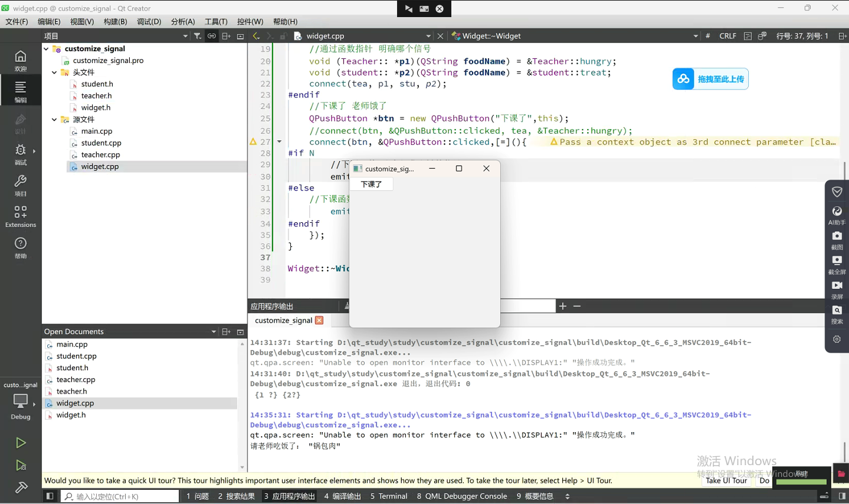
Task: Click the shield icon in side toolbar
Action: (837, 192)
